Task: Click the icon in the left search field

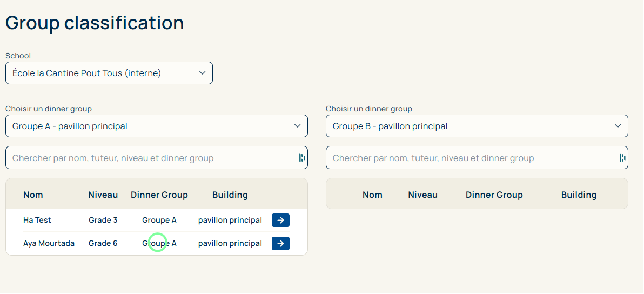Action: coord(302,158)
